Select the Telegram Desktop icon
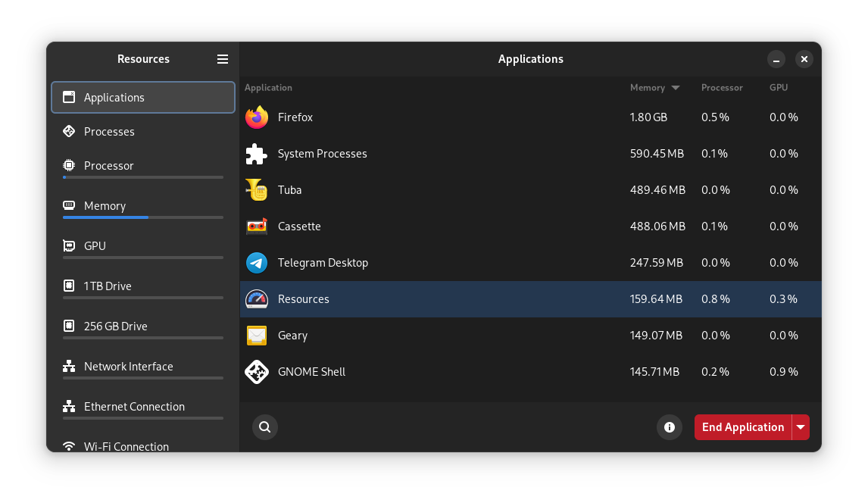 (257, 263)
